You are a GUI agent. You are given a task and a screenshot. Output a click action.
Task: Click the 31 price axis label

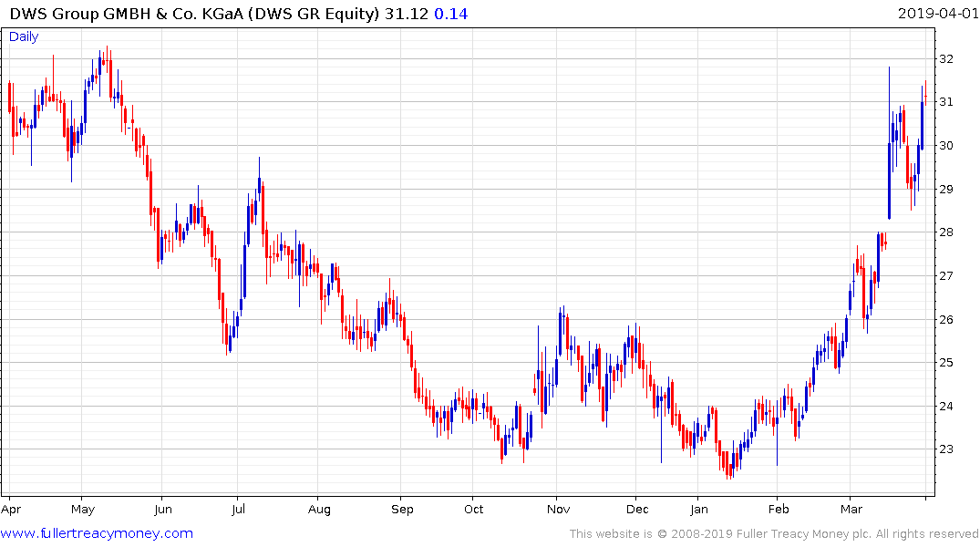pyautogui.click(x=946, y=102)
